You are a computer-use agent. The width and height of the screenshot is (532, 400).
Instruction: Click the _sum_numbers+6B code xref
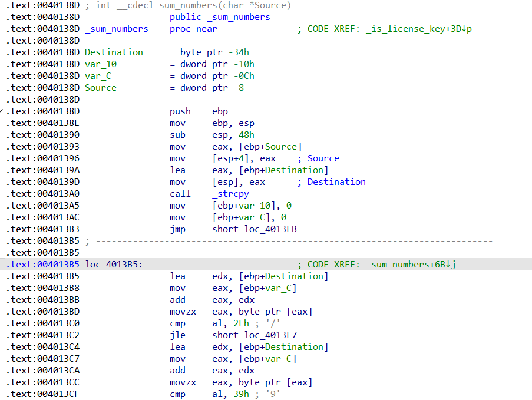click(x=411, y=265)
